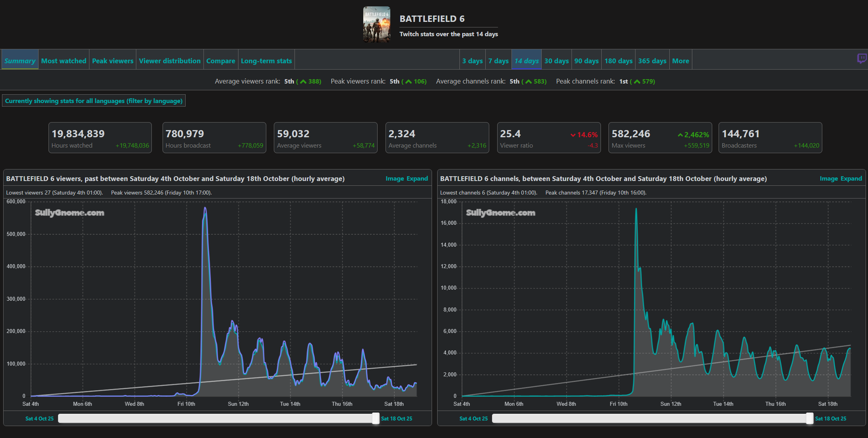Open the More time ranges dropdown
This screenshot has height=438, width=868.
pyautogui.click(x=680, y=61)
